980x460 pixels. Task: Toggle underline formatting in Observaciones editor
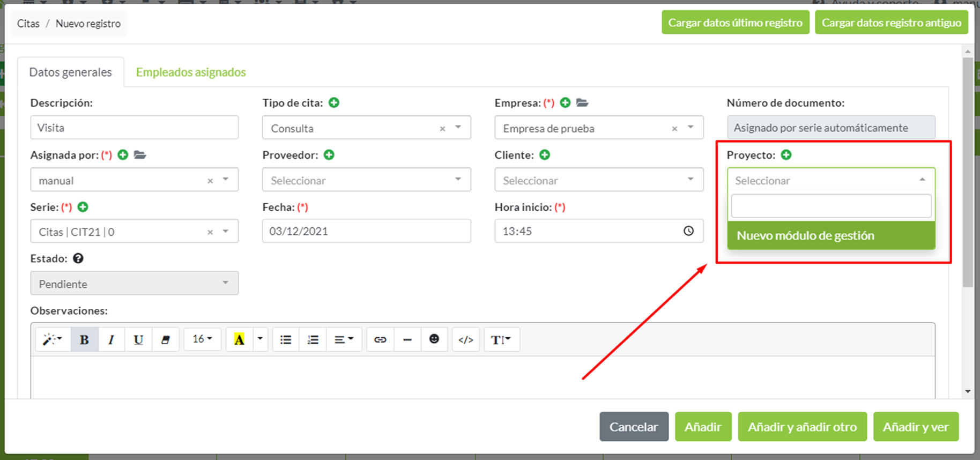138,339
